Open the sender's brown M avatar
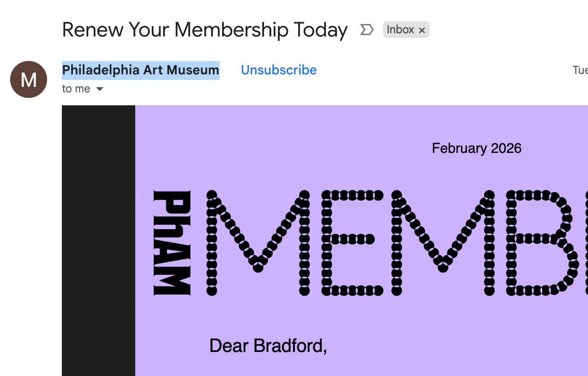Viewport: 588px width, 376px height. (x=29, y=79)
